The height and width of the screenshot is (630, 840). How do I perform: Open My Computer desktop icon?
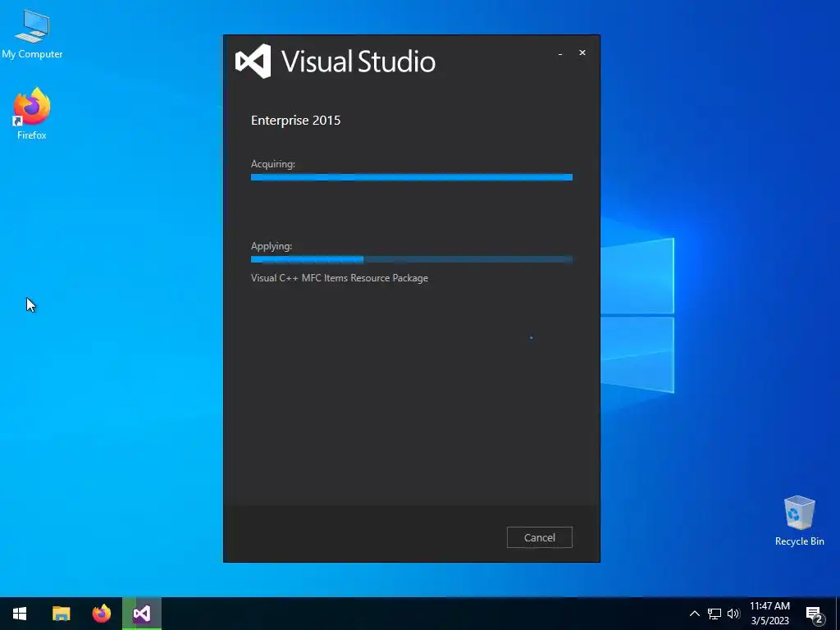pyautogui.click(x=32, y=34)
